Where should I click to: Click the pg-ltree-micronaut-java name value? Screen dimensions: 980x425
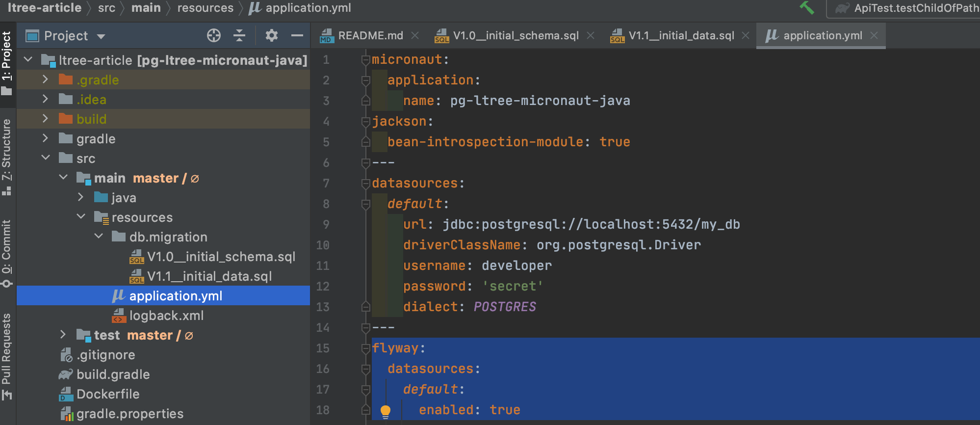coord(540,101)
